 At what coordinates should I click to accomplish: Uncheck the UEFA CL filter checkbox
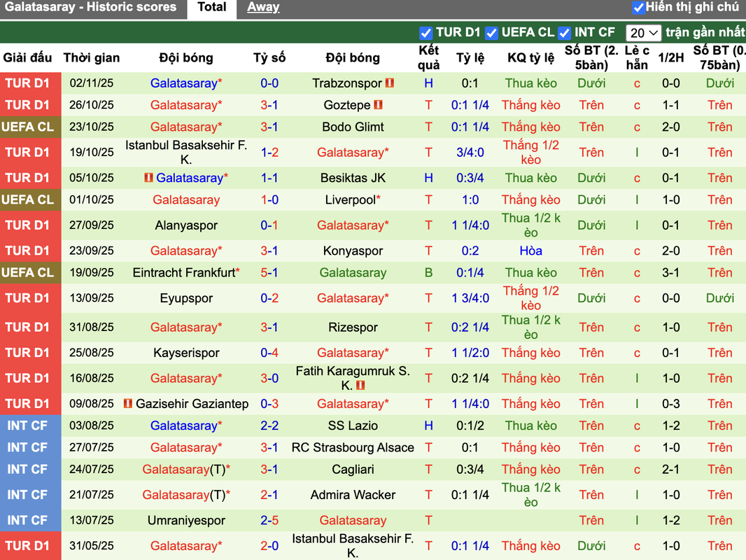click(x=491, y=33)
